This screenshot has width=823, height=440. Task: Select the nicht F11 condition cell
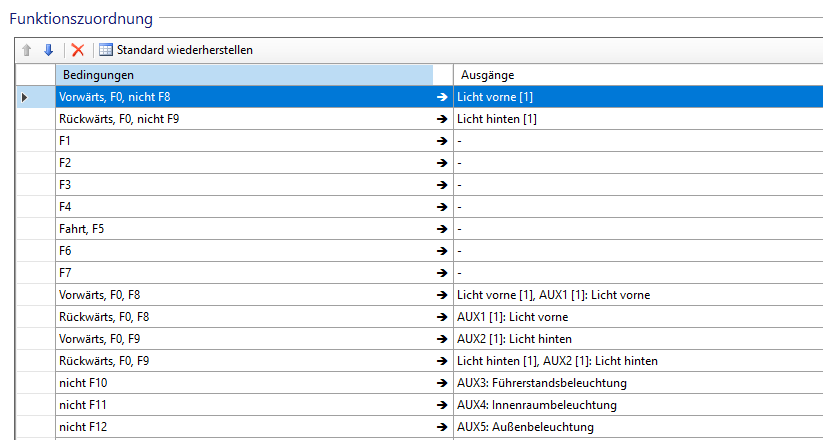(240, 405)
